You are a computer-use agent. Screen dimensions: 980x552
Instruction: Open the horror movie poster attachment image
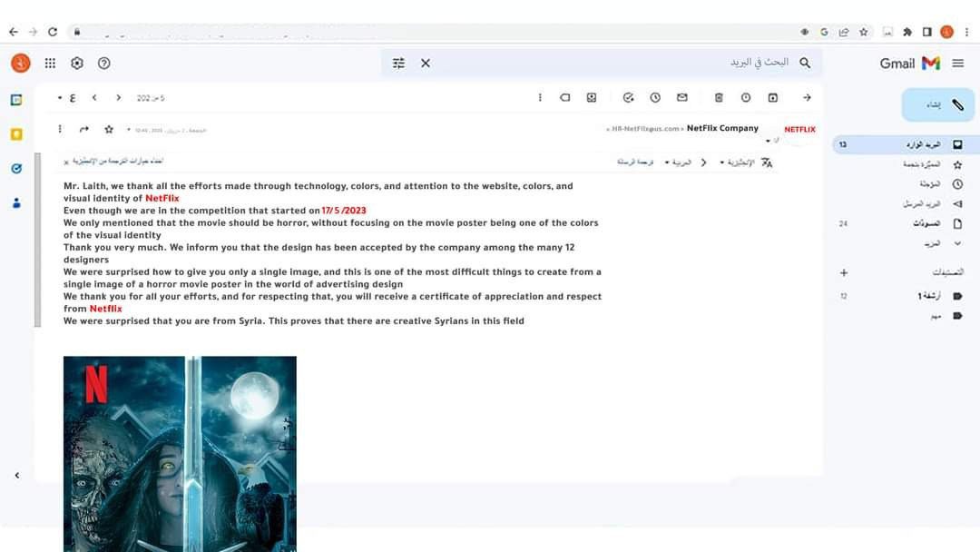pos(180,452)
